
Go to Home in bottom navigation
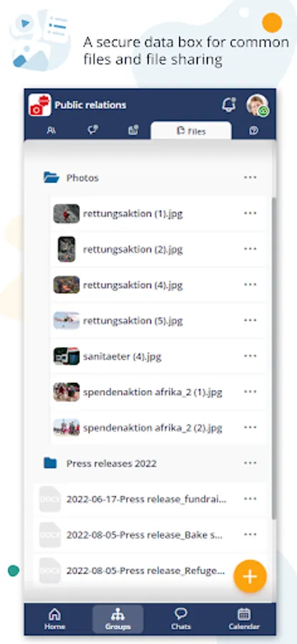pos(54,620)
